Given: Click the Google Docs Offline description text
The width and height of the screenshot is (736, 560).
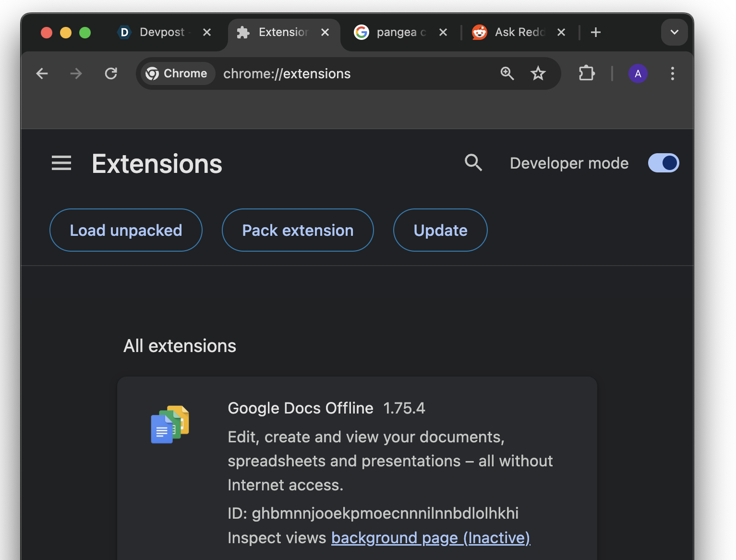Looking at the screenshot, I should 390,461.
